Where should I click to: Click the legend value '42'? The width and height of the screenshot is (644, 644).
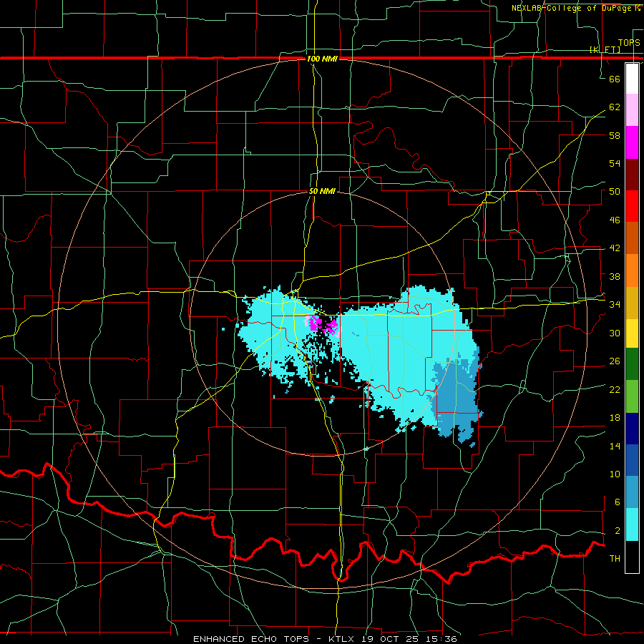(615, 248)
